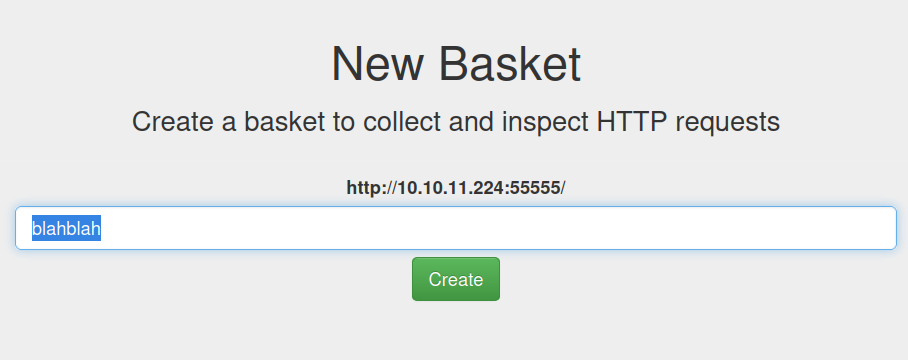Click the word New in the heading

click(x=377, y=64)
